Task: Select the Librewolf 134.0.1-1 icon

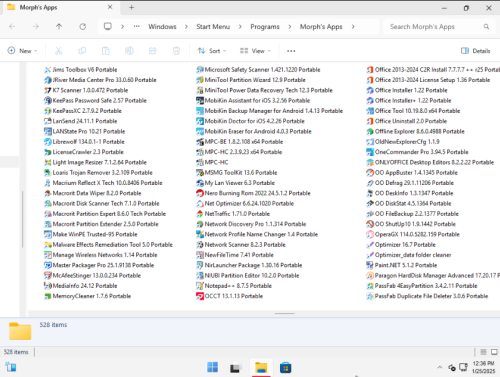Action: tap(48, 142)
